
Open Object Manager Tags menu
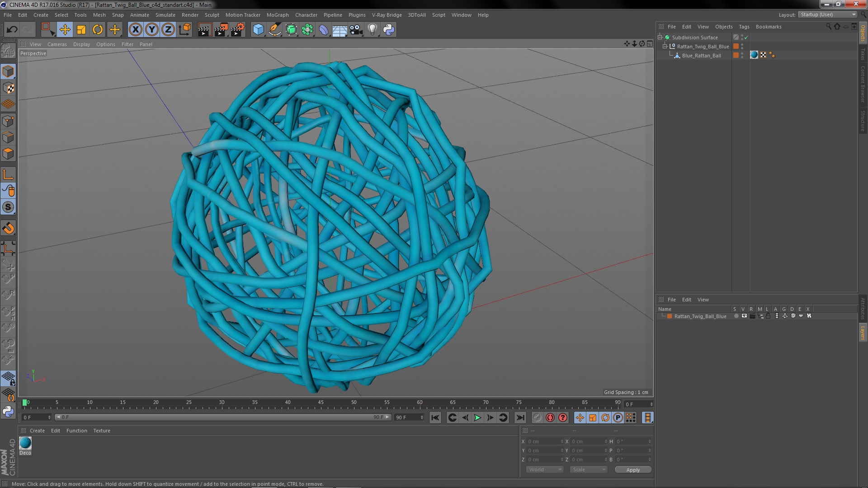pyautogui.click(x=744, y=27)
